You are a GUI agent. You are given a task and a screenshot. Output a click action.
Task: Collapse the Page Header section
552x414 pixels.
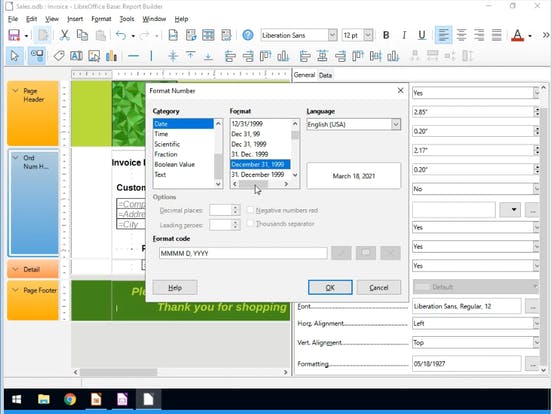tap(15, 91)
